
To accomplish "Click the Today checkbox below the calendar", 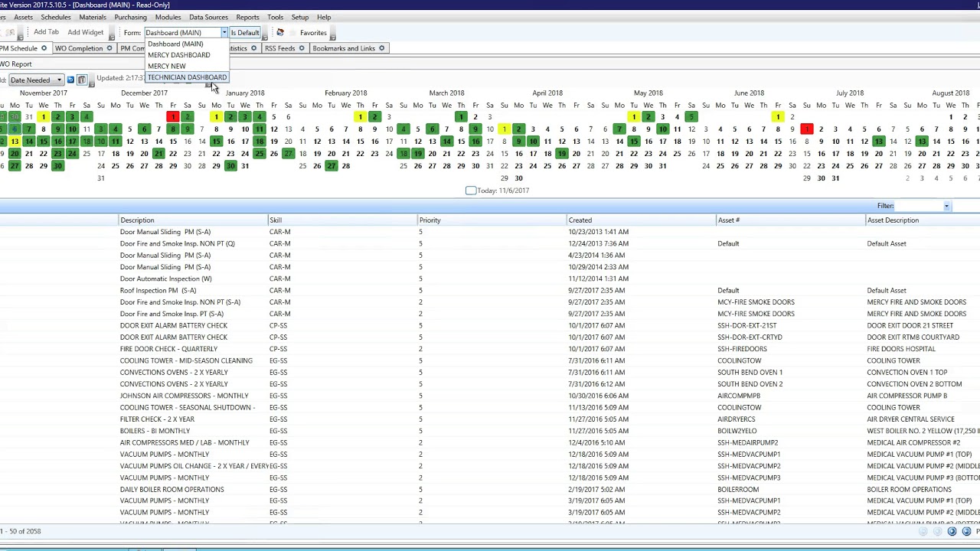I will click(x=471, y=191).
